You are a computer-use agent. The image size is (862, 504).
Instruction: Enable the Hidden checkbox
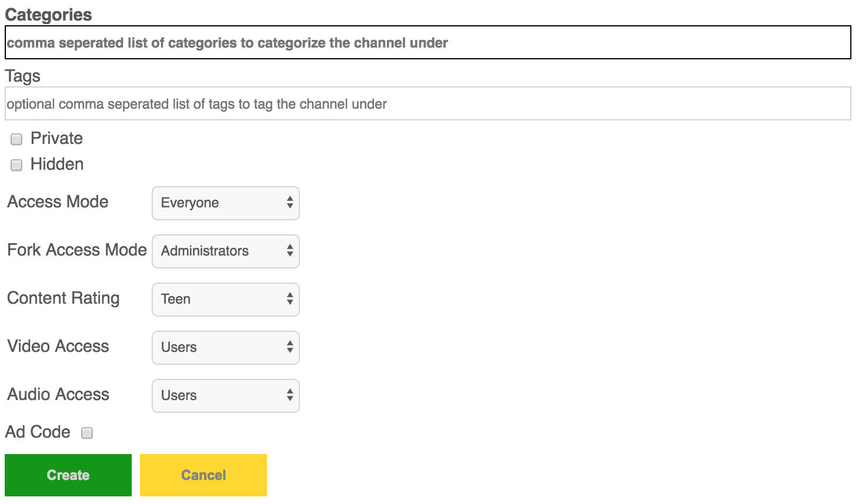click(x=16, y=165)
